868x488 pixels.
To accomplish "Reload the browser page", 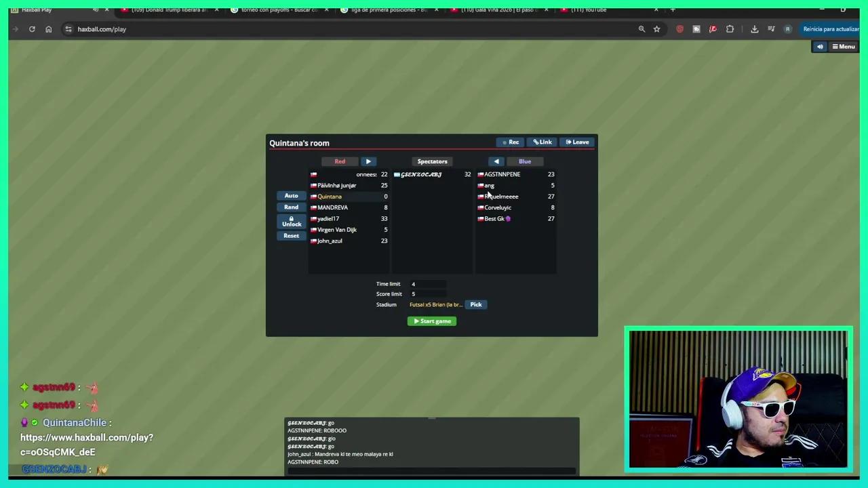I will tap(32, 29).
